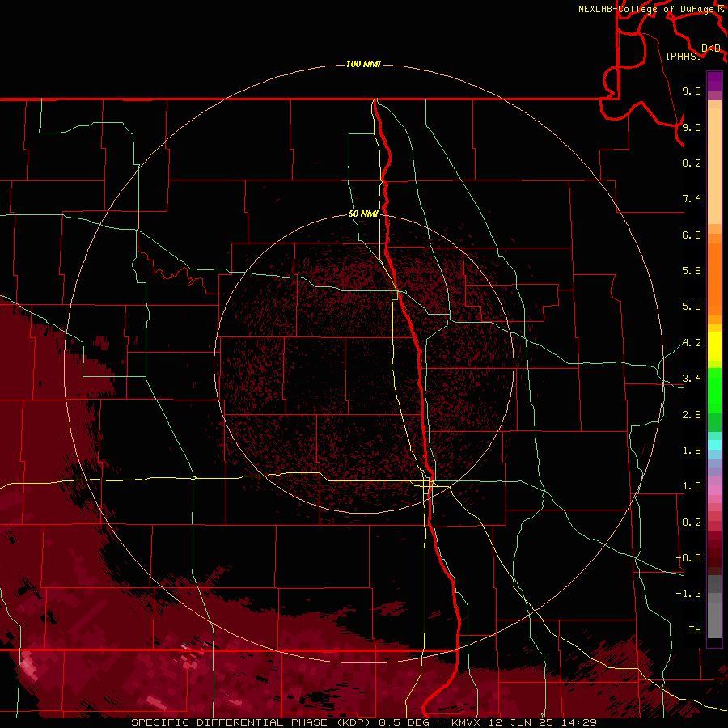Click the 12 JUN 25 date text
This screenshot has width=728, height=728.
click(x=523, y=722)
